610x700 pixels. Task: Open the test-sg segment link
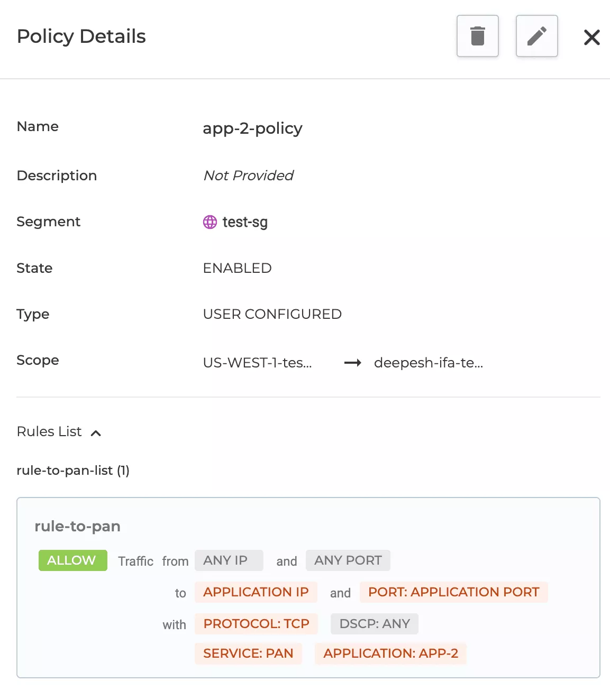[x=245, y=222]
